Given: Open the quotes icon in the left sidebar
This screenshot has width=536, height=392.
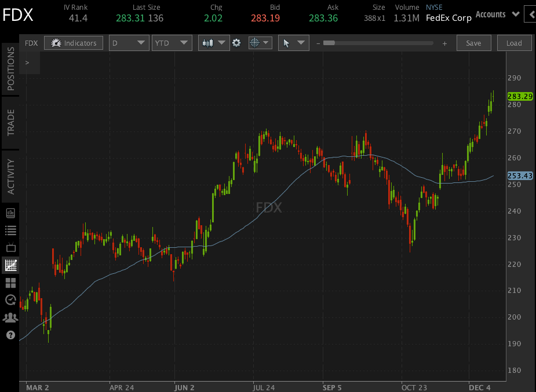Looking at the screenshot, I should 10,213.
